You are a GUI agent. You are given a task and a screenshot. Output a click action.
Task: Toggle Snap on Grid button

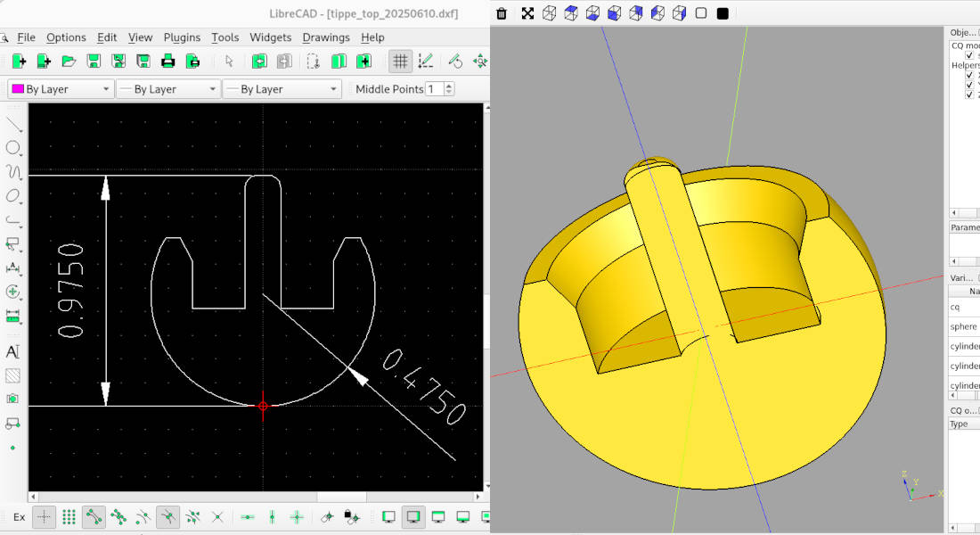click(69, 517)
